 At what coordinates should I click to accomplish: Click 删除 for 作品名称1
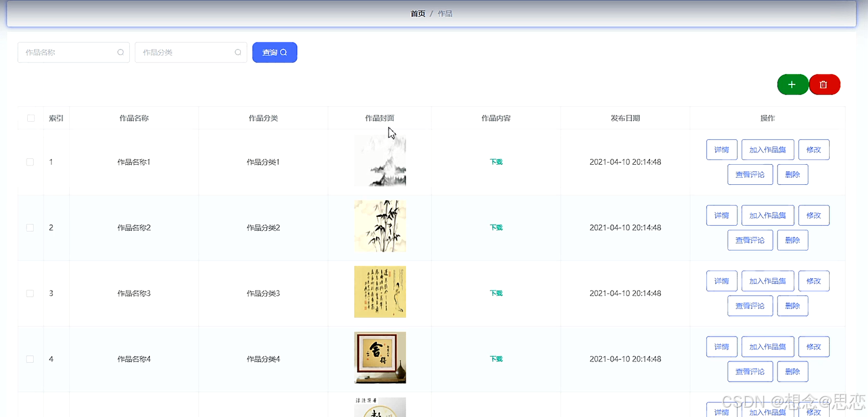pos(792,175)
